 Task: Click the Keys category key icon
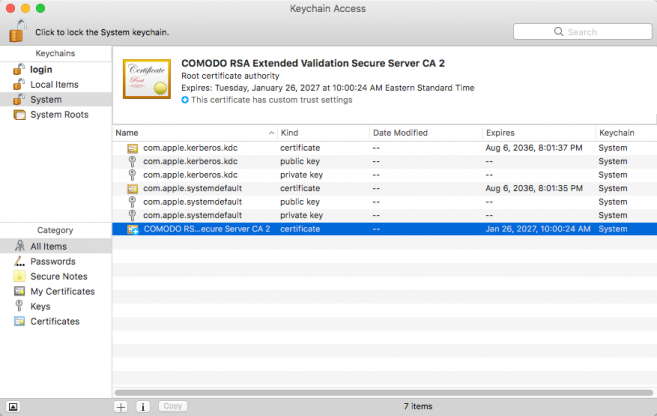19,306
